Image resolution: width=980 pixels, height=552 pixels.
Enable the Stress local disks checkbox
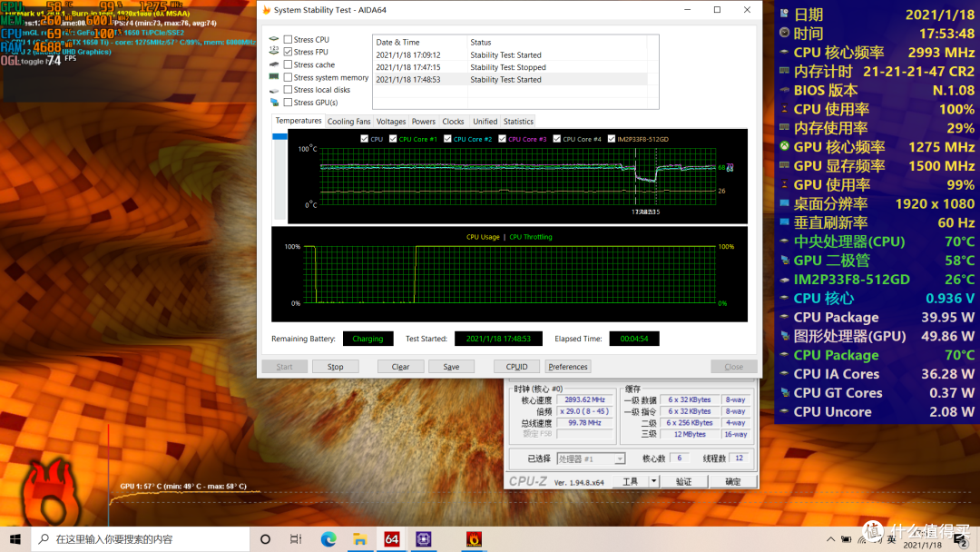289,90
